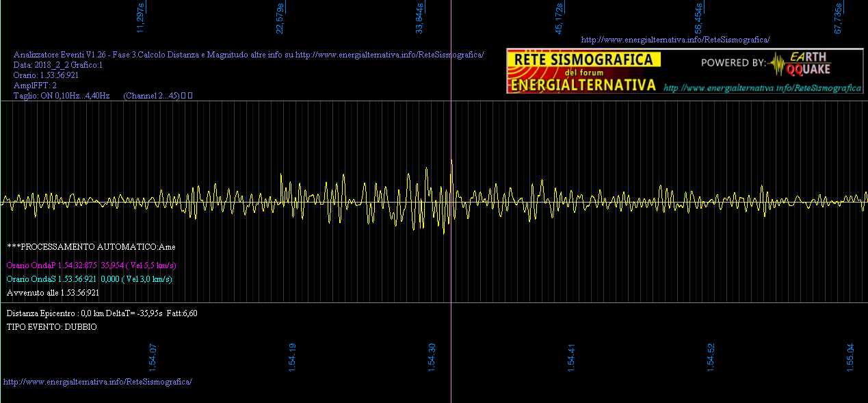Select the PROCESSAMENTO AUTOMATICO text
This screenshot has height=403, width=868.
(x=92, y=246)
